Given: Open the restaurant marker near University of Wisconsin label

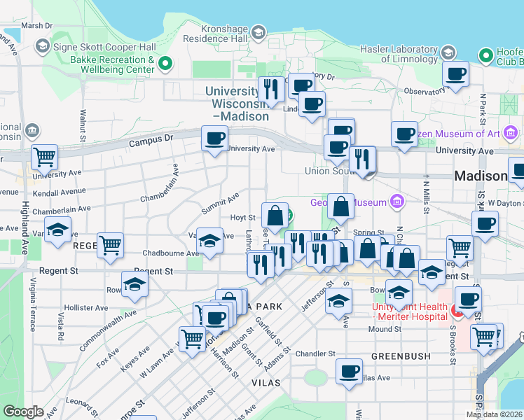Looking at the screenshot, I should pos(271,89).
